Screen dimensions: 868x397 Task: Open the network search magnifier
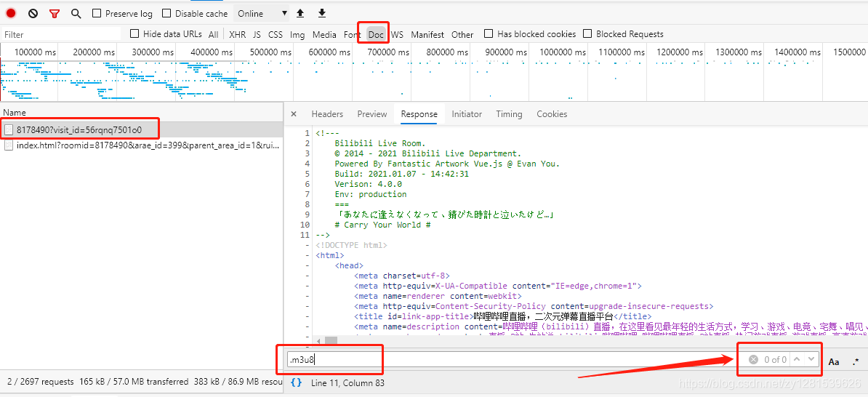click(x=76, y=13)
